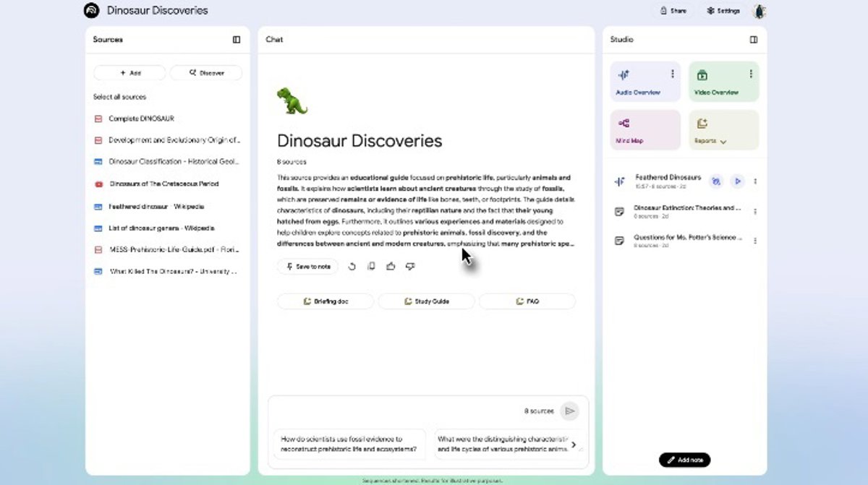
Task: Click the Share button
Action: point(673,11)
